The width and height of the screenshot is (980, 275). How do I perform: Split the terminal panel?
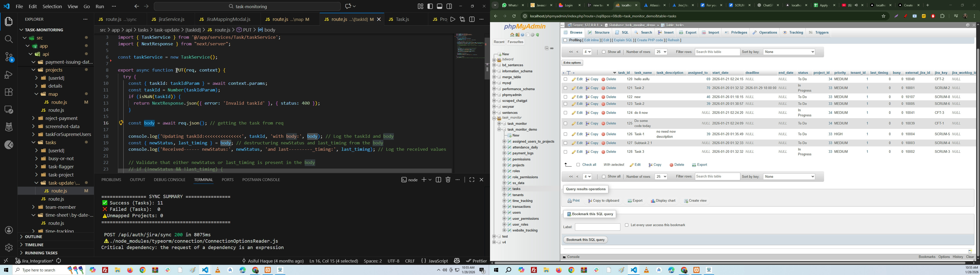[x=438, y=180]
